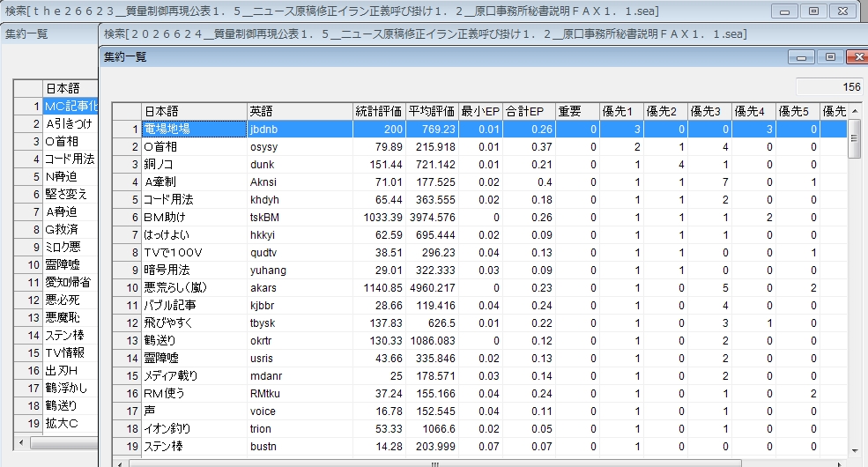This screenshot has width=868, height=467.
Task: Click vertical scrollbar down arrow in front table
Action: point(855,451)
